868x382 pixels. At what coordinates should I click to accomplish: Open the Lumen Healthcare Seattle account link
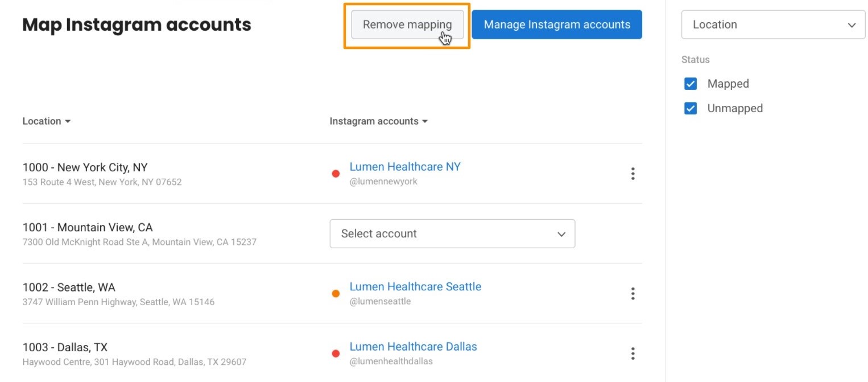(415, 286)
